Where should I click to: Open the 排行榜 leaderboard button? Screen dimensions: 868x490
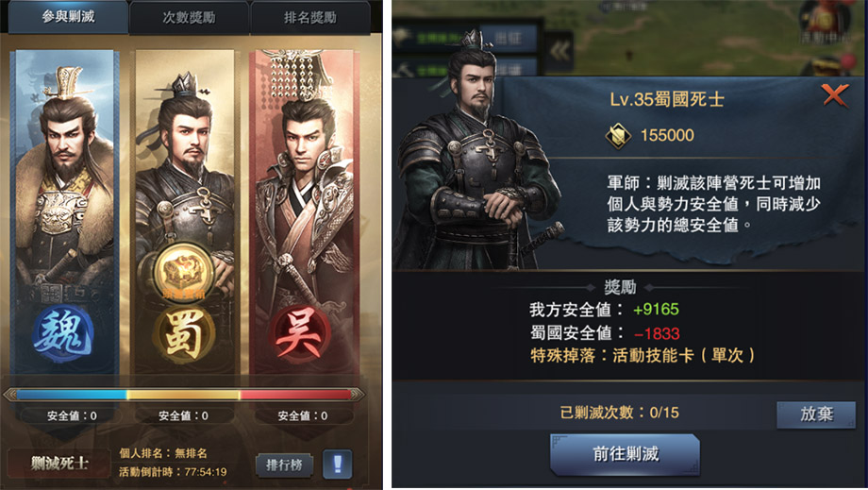284,465
